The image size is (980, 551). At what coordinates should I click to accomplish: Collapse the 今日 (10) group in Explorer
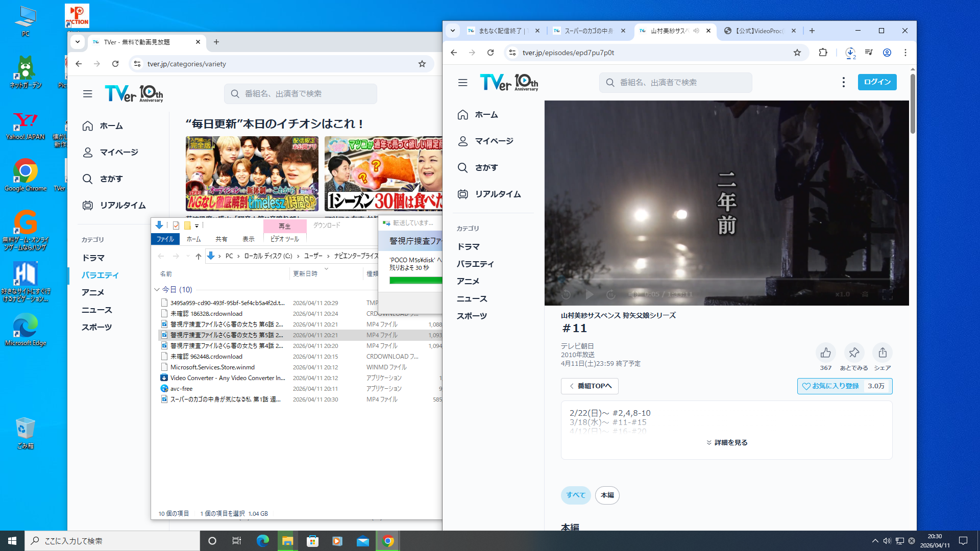[157, 290]
